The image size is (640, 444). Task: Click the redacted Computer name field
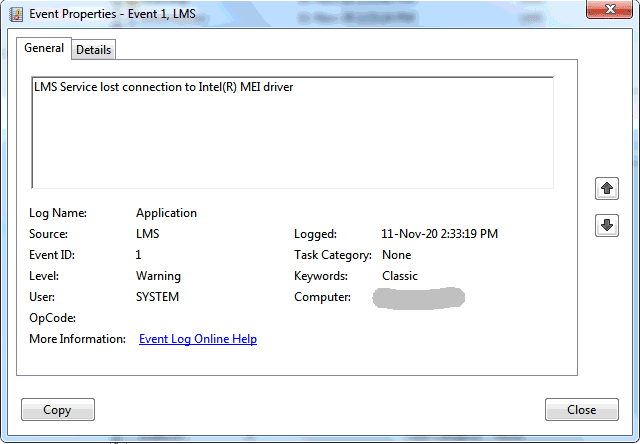418,297
